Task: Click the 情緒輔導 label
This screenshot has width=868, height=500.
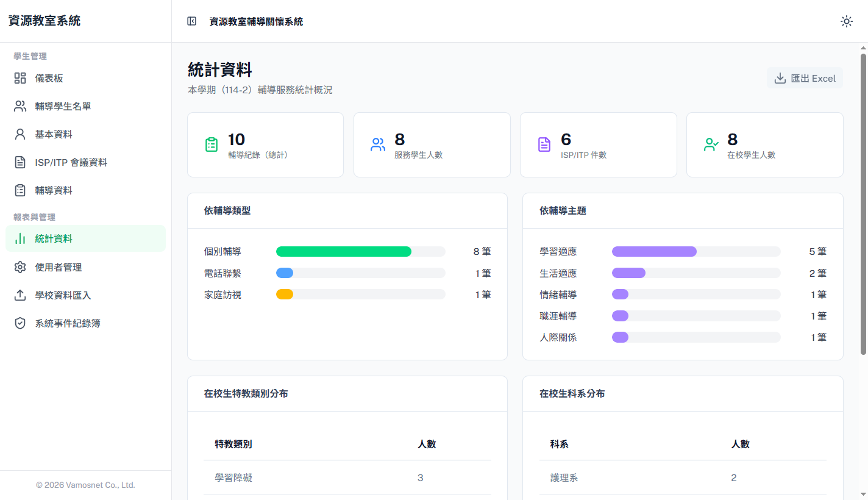Action: click(558, 295)
